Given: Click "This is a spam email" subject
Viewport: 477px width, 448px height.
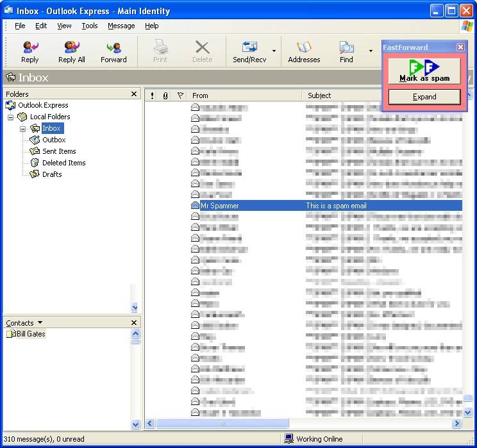Looking at the screenshot, I should [x=336, y=206].
